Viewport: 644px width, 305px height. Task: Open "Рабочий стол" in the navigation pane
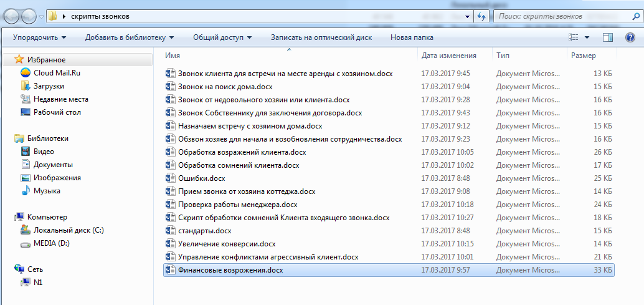point(57,112)
